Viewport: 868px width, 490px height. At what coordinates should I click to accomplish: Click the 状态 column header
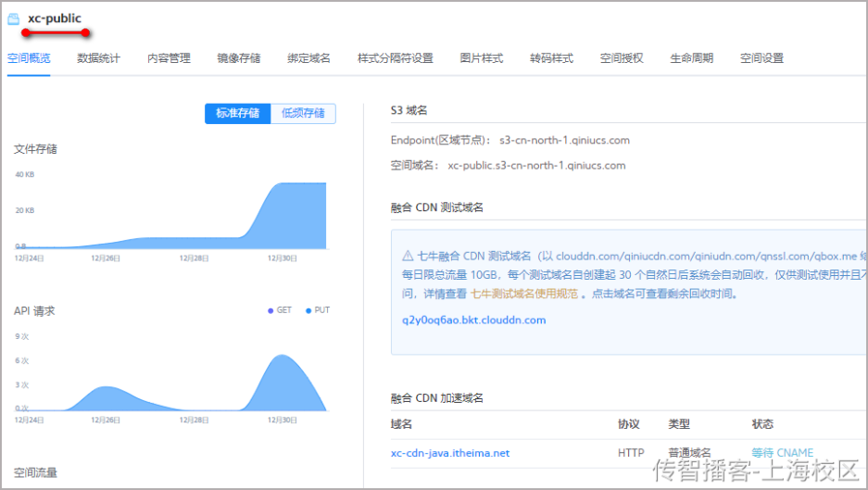762,424
